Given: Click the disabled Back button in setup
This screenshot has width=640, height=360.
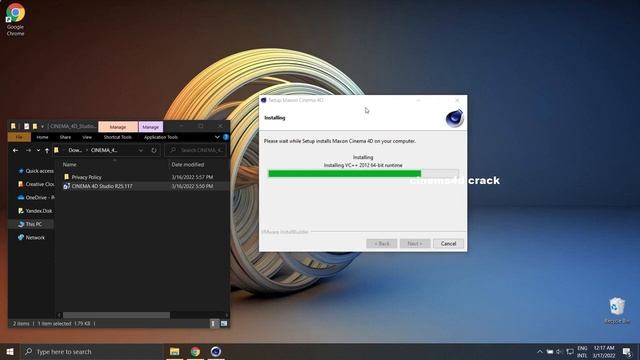Looking at the screenshot, I should tap(382, 244).
